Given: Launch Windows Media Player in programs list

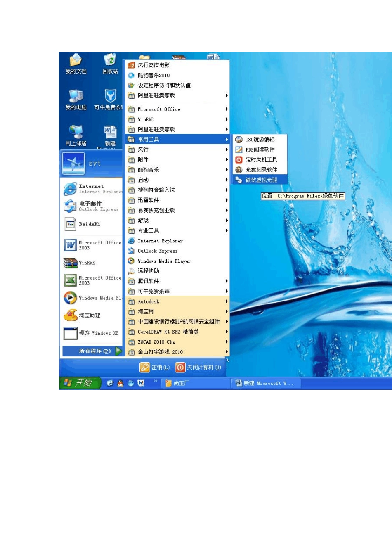Looking at the screenshot, I should click(x=177, y=261).
